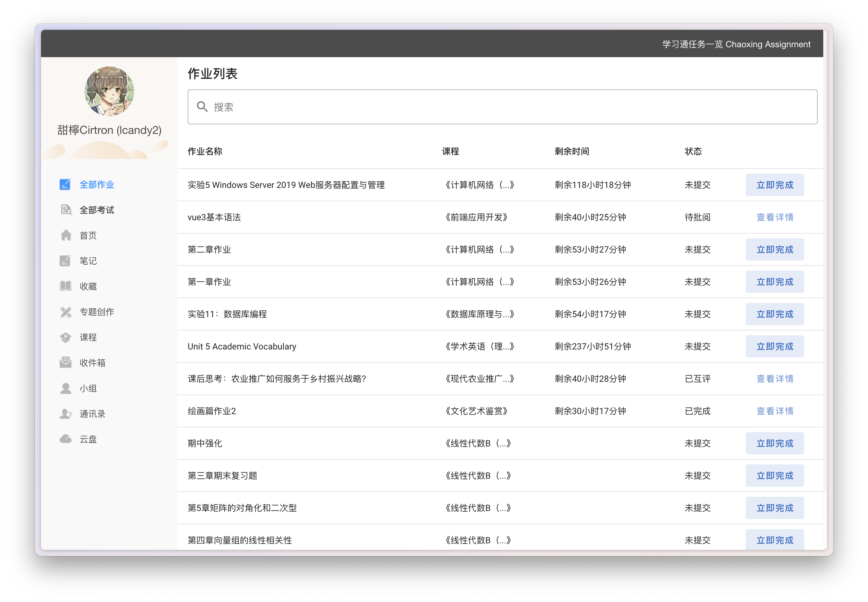Click the All Exams (全部考试) sidebar icon
This screenshot has height=602, width=868.
coord(66,210)
